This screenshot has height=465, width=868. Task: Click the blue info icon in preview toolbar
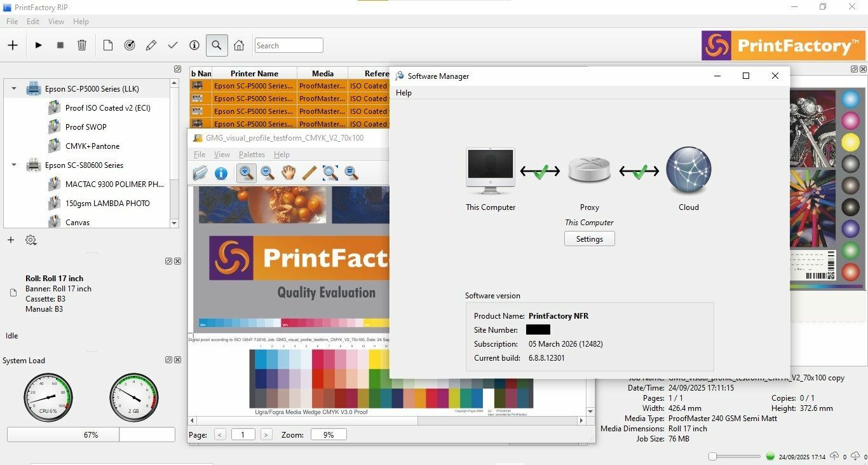[x=221, y=172]
